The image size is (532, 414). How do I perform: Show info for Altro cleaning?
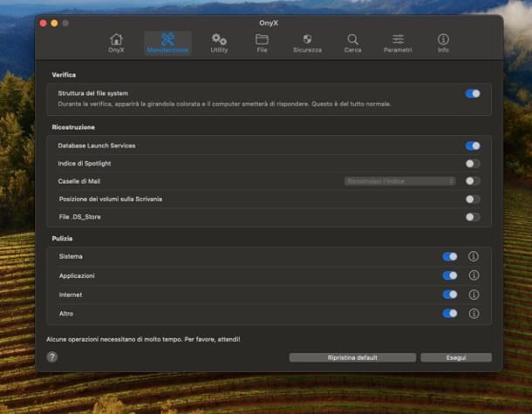pyautogui.click(x=474, y=314)
